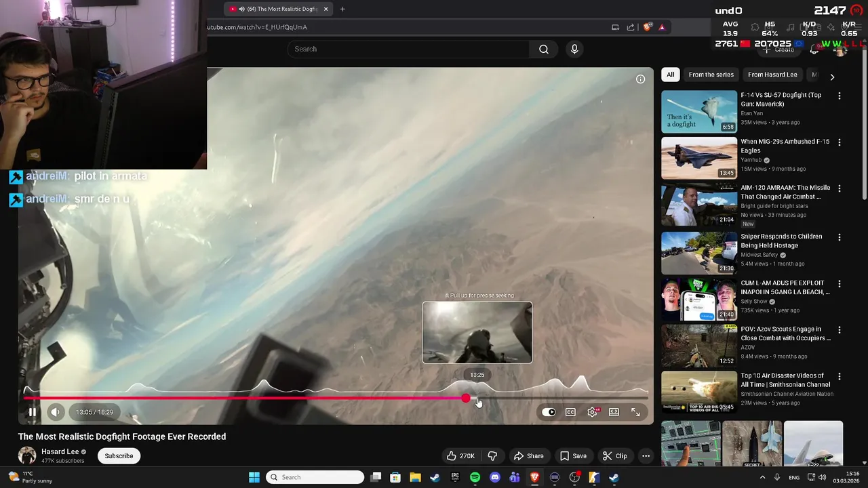The height and width of the screenshot is (488, 868).
Task: Select the All filter chip
Action: tap(670, 75)
